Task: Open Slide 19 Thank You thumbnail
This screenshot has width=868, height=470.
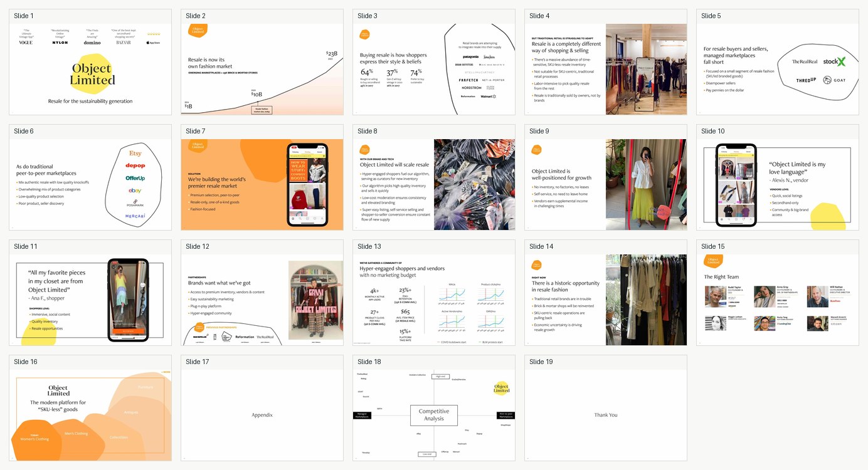Action: [x=606, y=415]
